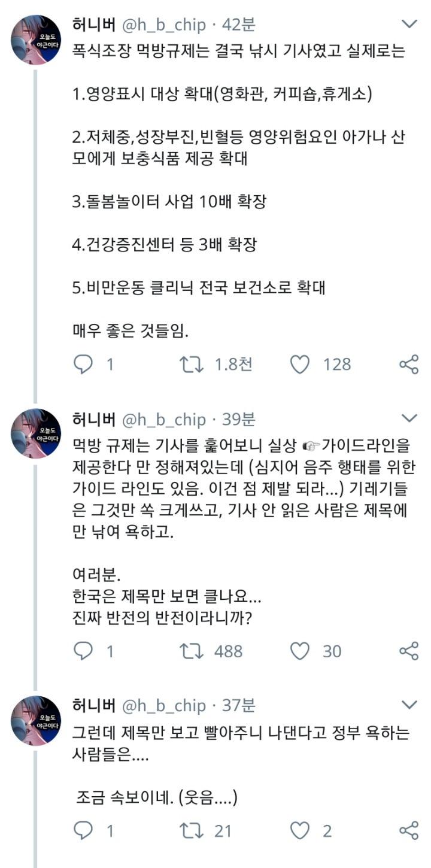Open 허니버's profile picture on first tweet
431x868 pixels.
click(36, 40)
